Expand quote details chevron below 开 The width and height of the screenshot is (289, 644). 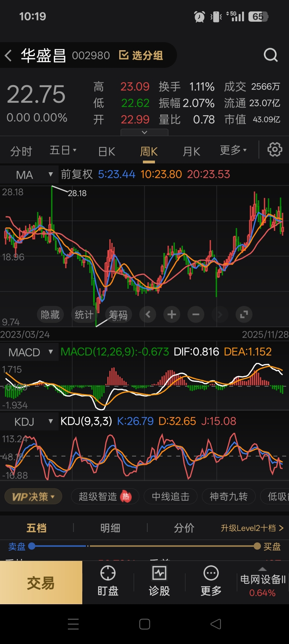coord(144,132)
